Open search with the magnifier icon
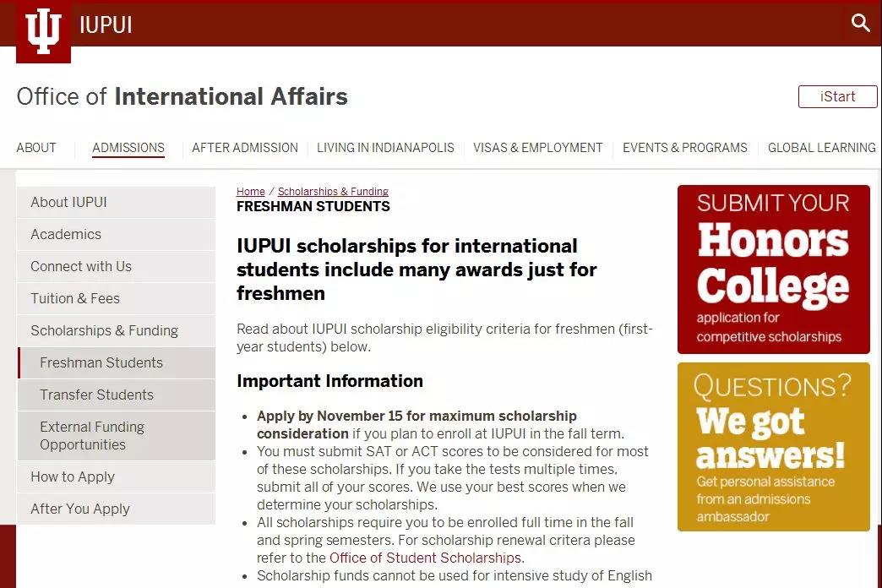This screenshot has width=882, height=588. pyautogui.click(x=860, y=23)
